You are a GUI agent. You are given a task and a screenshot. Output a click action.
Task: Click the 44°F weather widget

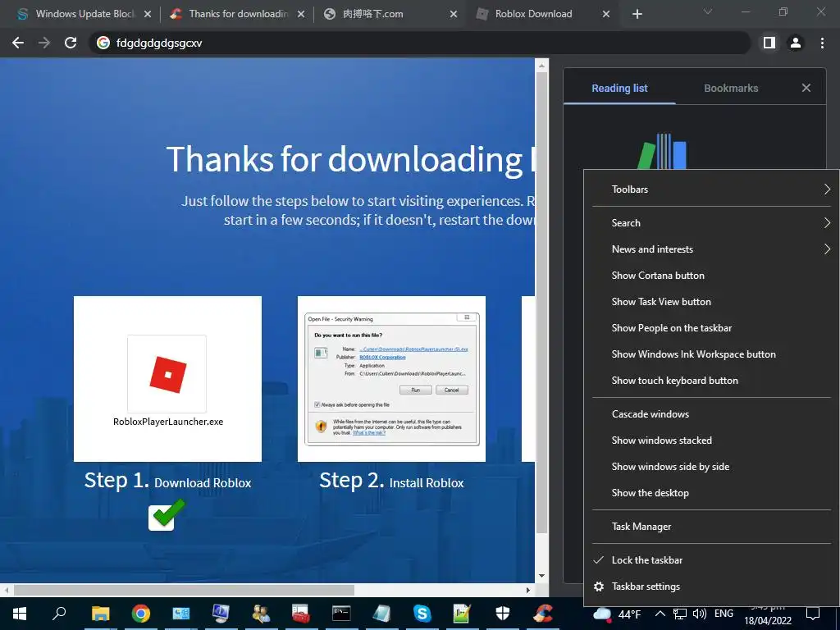pos(617,614)
